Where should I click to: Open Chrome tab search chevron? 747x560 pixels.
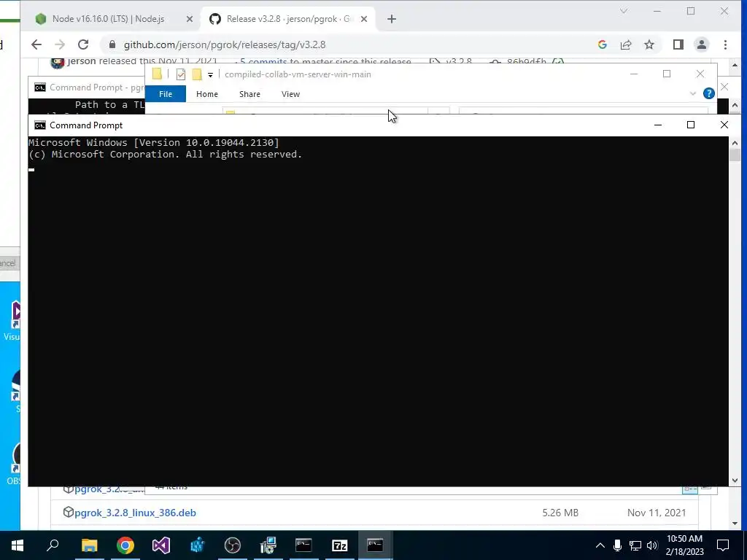click(624, 11)
